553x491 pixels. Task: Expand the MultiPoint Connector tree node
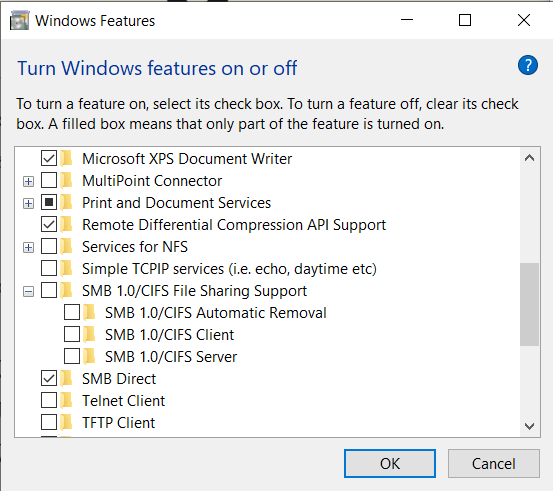(x=29, y=182)
